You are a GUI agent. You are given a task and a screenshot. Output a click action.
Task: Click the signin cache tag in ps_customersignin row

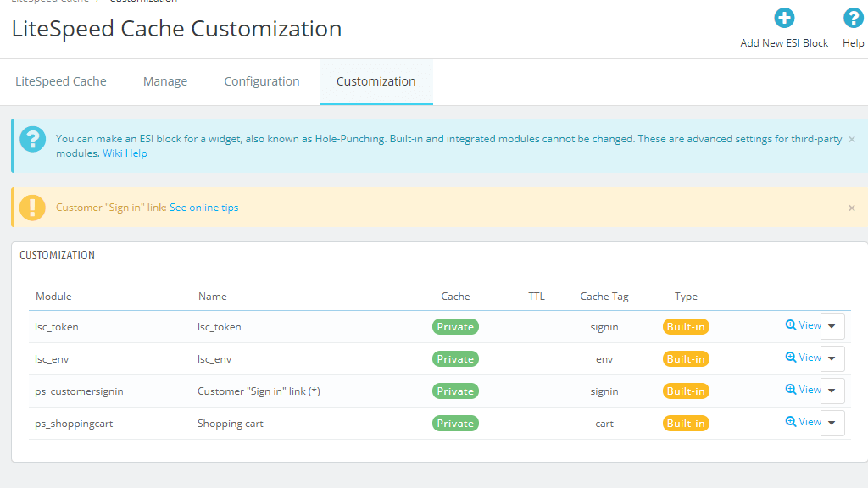(x=604, y=391)
